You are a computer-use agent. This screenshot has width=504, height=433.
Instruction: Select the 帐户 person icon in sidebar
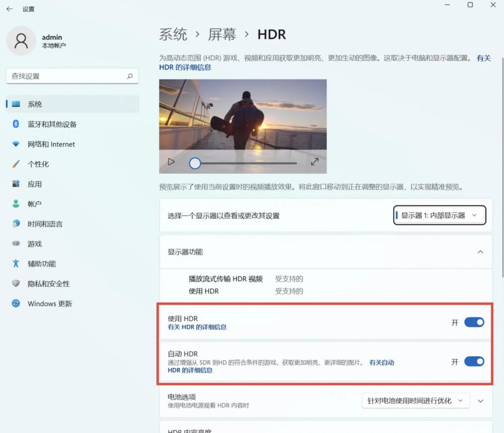click(x=16, y=204)
